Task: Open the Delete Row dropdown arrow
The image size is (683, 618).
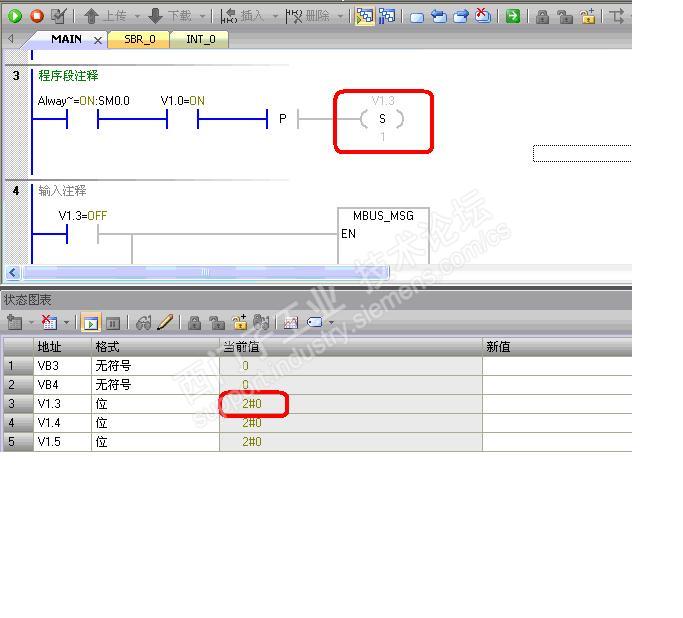Action: pos(67,323)
